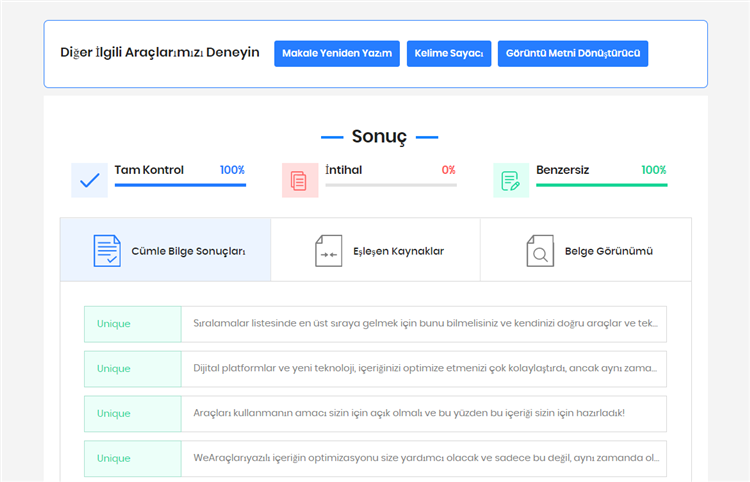Screen dimensions: 750x482
Task: Click the Tam Kontrol label
Action: [149, 170]
